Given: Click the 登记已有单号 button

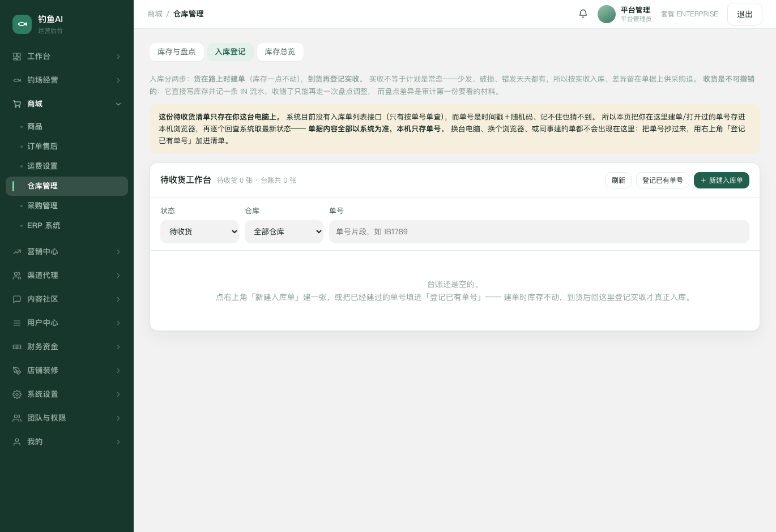Looking at the screenshot, I should tap(663, 181).
